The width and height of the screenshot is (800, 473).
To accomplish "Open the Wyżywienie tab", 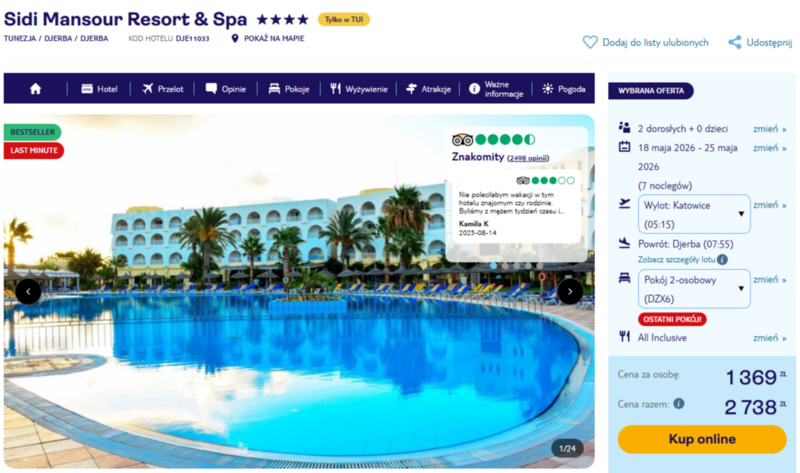I will (x=359, y=89).
